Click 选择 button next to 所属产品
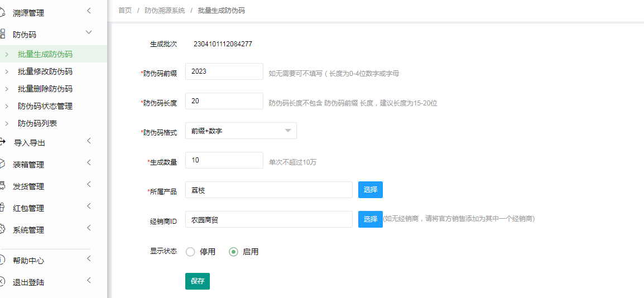This screenshot has width=644, height=298. click(x=370, y=190)
